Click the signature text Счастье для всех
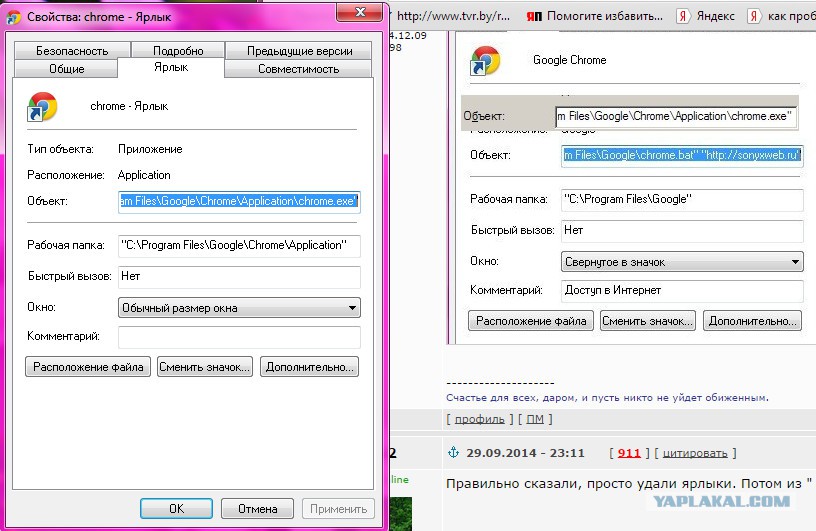The width and height of the screenshot is (816, 531). pos(607,398)
